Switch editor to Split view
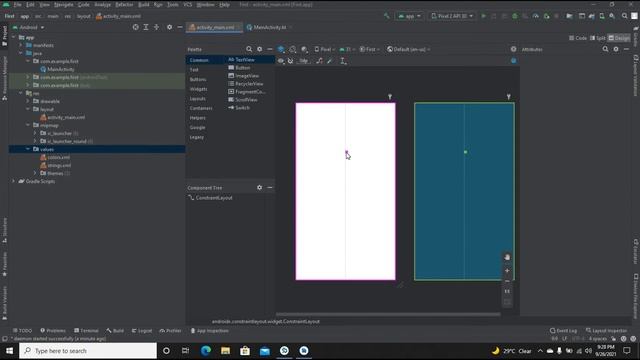640x360 pixels. [598, 38]
